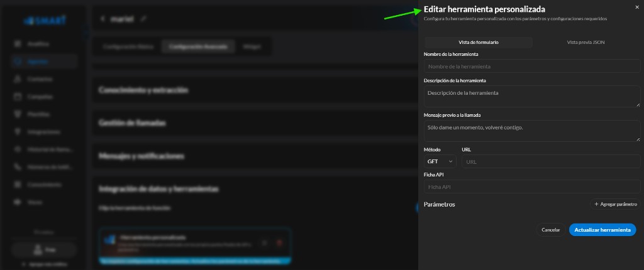Click edit icon on Herramienta personalizada card
The height and width of the screenshot is (270, 644).
coord(265,243)
